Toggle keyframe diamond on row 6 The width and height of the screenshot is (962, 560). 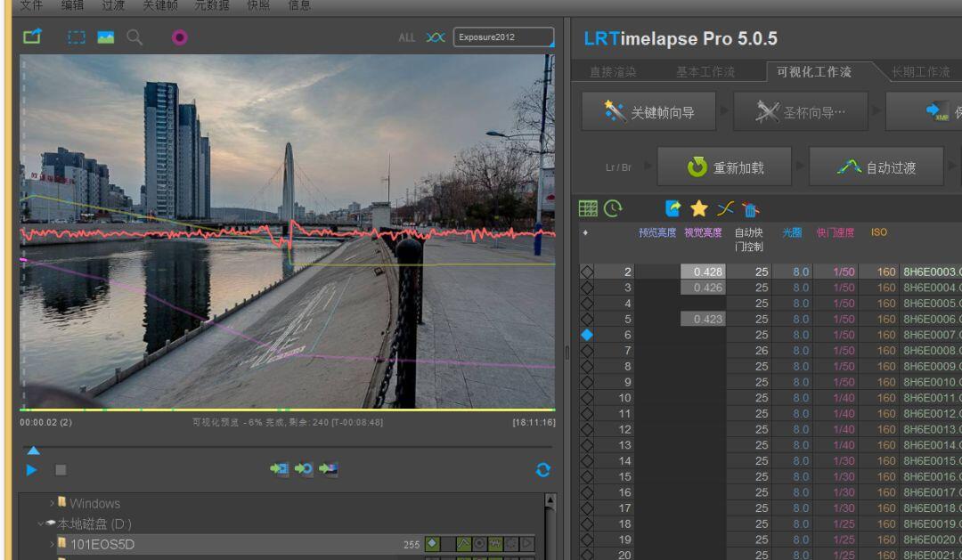[586, 335]
